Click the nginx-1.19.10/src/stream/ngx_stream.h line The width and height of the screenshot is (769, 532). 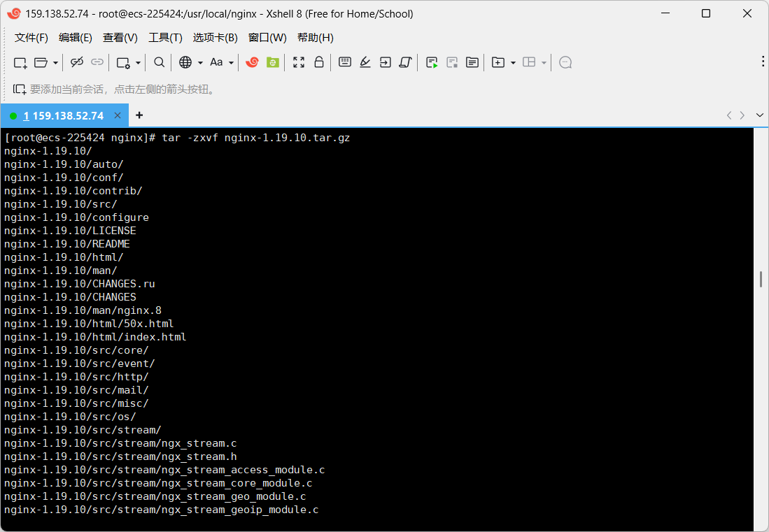click(120, 456)
